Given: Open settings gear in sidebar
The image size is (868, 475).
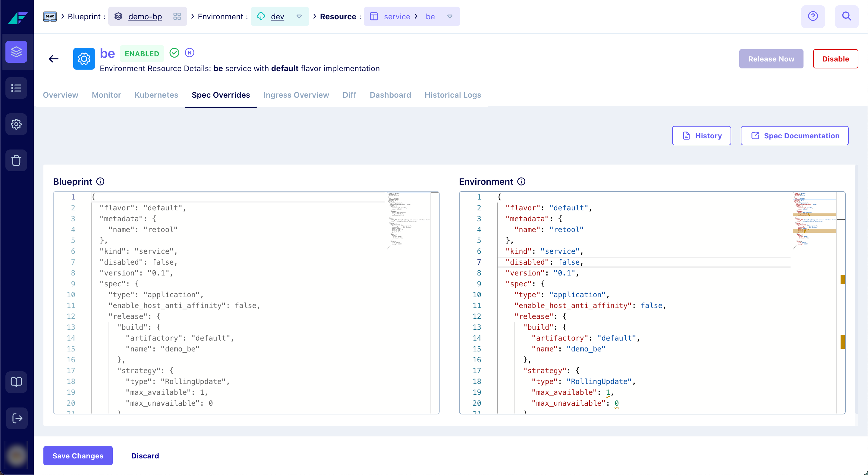Looking at the screenshot, I should coord(16,124).
